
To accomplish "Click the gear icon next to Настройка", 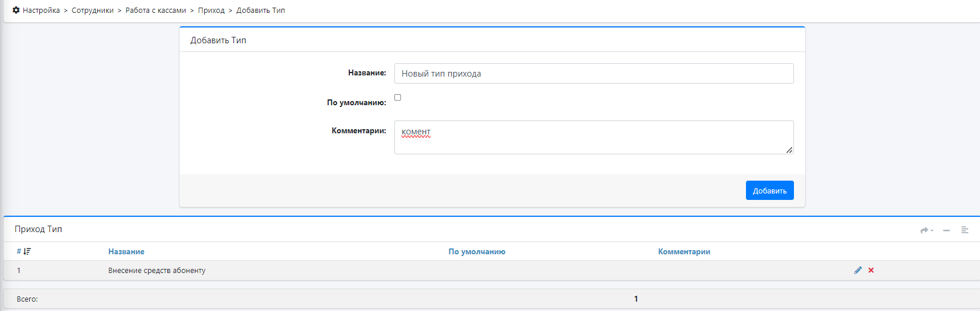I will 16,11.
